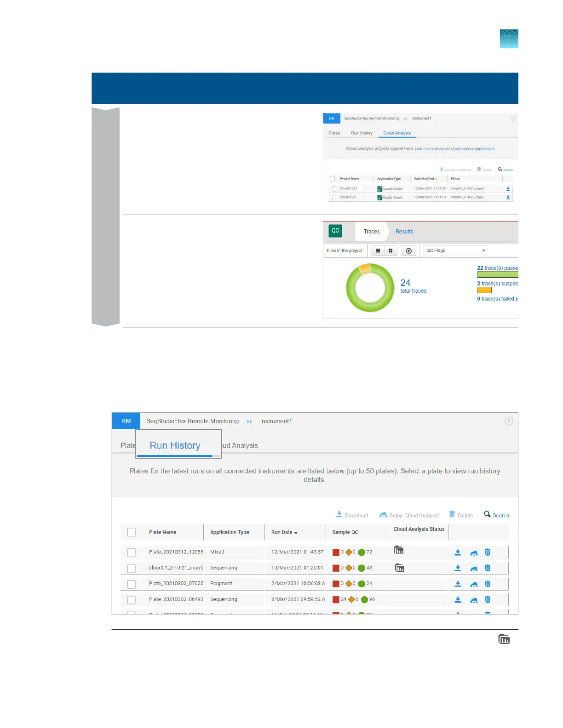Open Search in the Run History toolbar

point(496,515)
